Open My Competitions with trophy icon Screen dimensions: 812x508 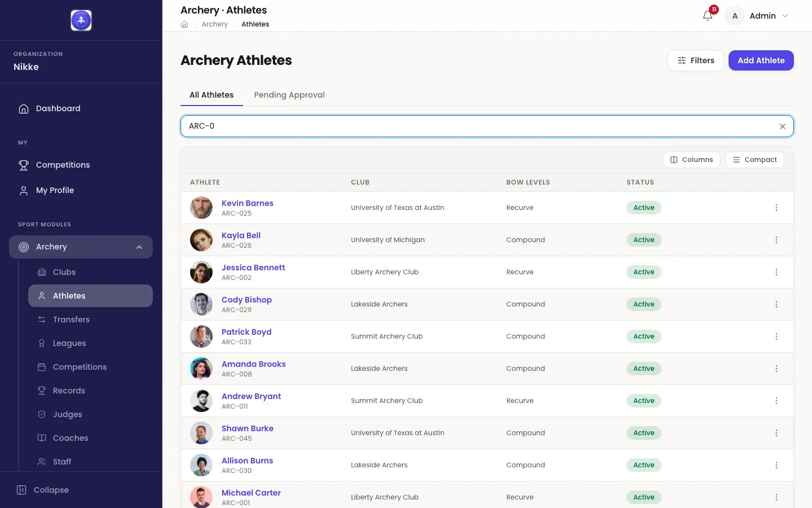81,165
